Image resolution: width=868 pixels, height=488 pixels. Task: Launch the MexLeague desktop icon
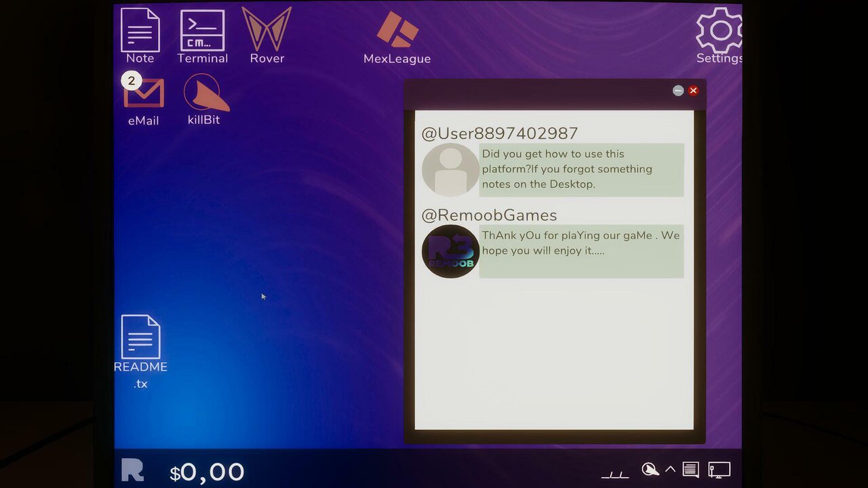pos(397,30)
